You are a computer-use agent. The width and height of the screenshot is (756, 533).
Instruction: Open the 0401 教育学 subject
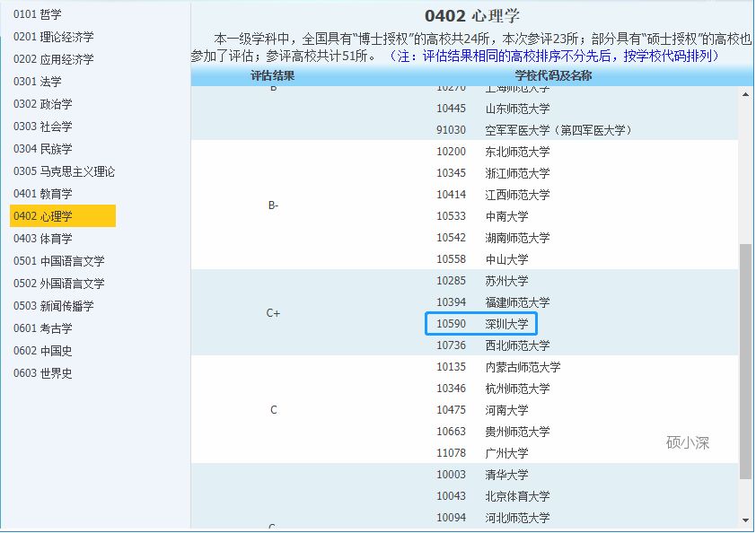(x=43, y=194)
